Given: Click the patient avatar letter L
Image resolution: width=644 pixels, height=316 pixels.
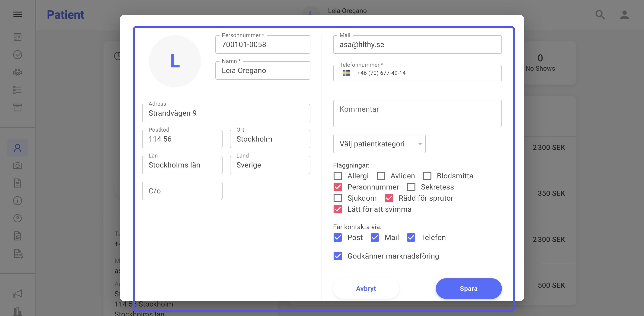Looking at the screenshot, I should pos(175,61).
